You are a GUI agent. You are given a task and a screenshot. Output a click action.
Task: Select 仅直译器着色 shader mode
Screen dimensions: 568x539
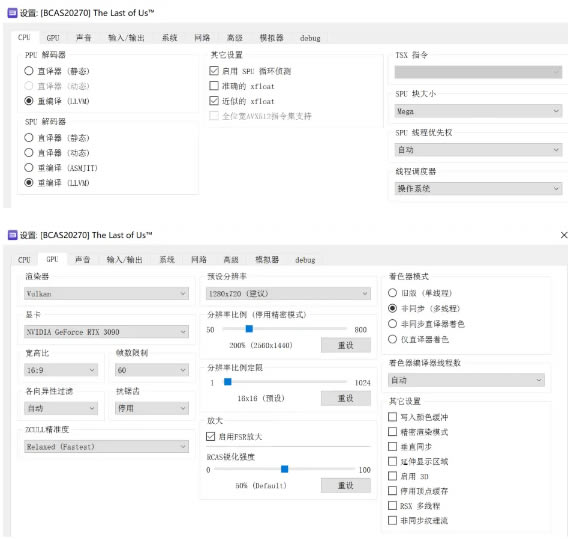(392, 339)
